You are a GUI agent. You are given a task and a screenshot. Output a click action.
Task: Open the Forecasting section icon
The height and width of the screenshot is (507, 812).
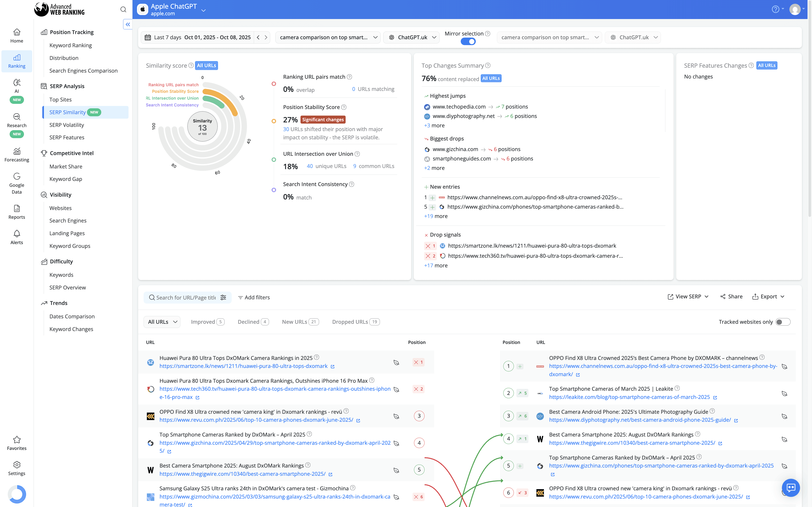pyautogui.click(x=17, y=151)
